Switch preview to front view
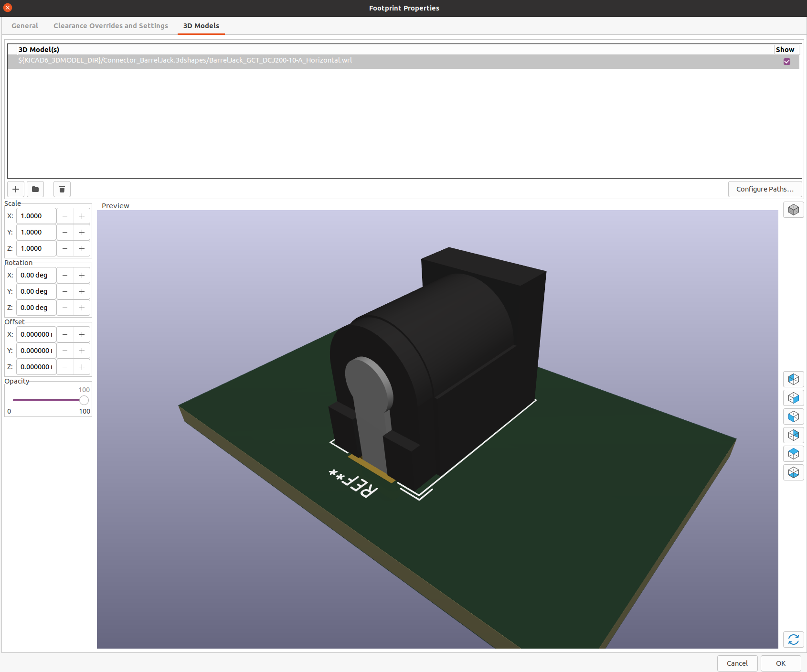The width and height of the screenshot is (807, 672). (793, 416)
